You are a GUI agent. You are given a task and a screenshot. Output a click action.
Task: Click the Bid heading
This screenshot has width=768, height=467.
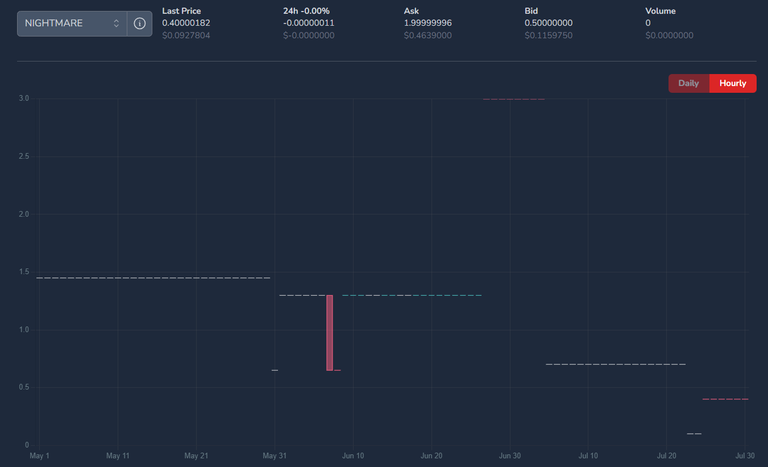point(531,11)
